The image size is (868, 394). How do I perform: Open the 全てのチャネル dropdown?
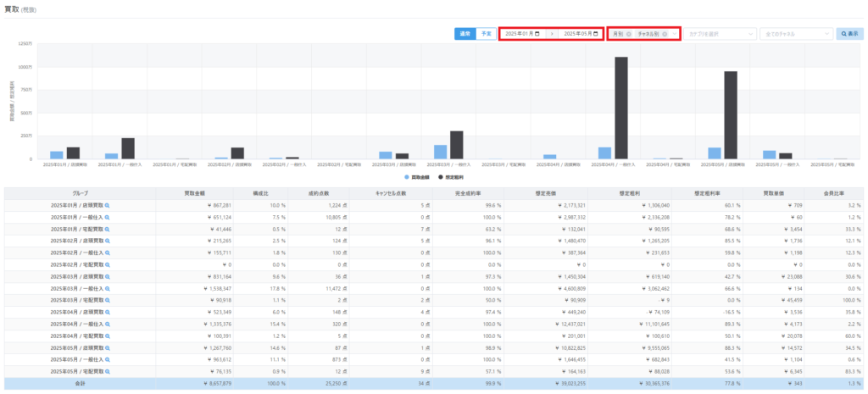pos(796,34)
